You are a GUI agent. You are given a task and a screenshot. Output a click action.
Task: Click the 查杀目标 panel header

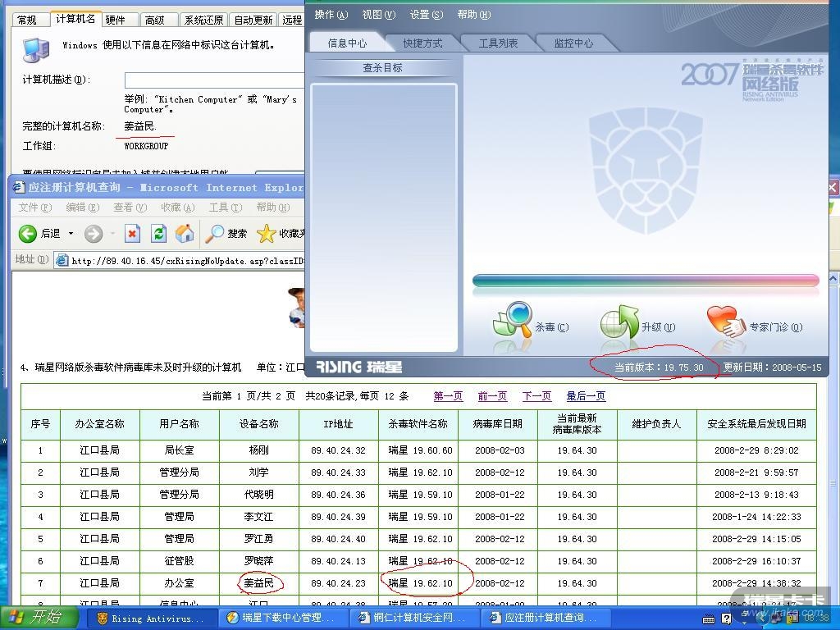382,68
